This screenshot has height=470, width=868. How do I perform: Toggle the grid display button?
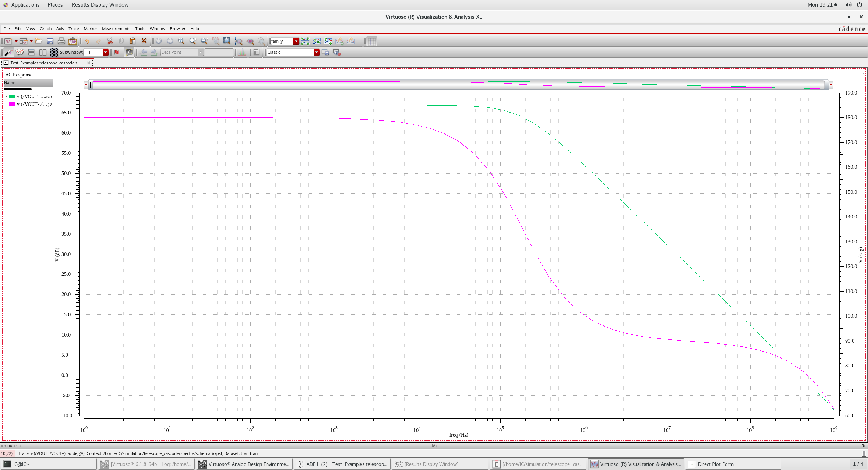pos(372,41)
